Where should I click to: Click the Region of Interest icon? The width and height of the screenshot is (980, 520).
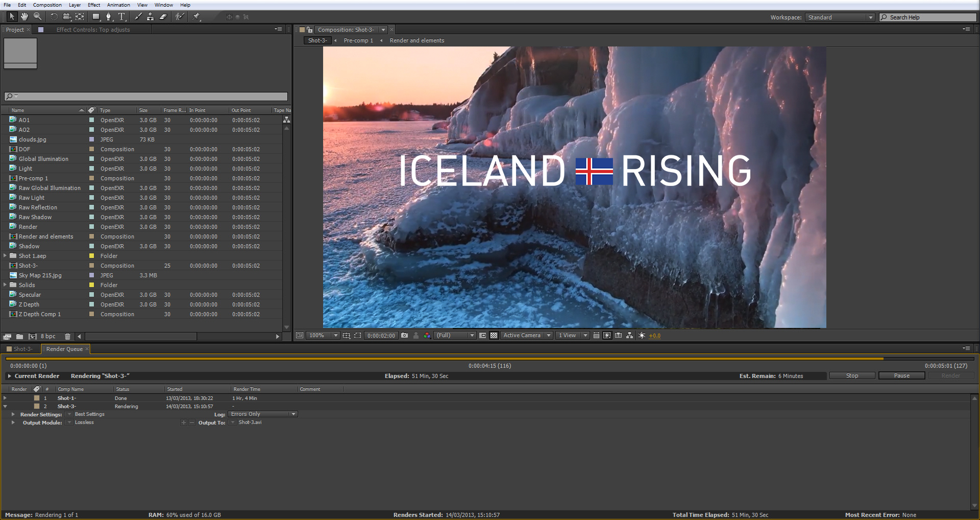(x=482, y=336)
